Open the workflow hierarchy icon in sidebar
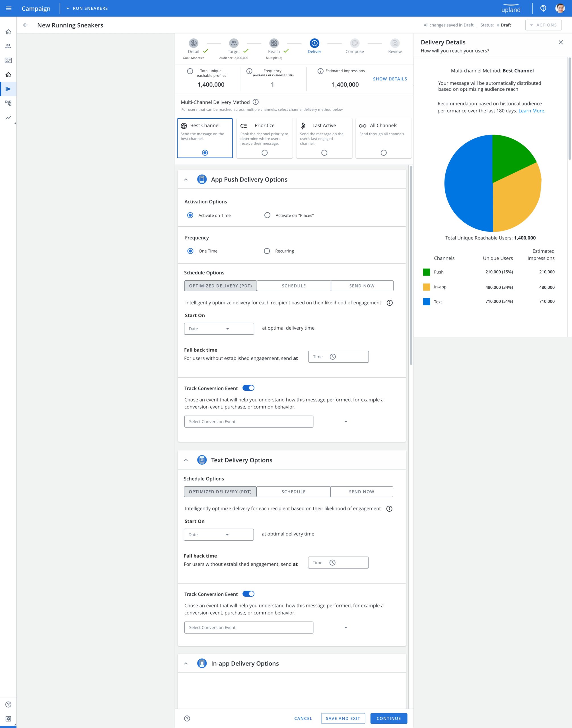Image resolution: width=572 pixels, height=728 pixels. tap(8, 103)
